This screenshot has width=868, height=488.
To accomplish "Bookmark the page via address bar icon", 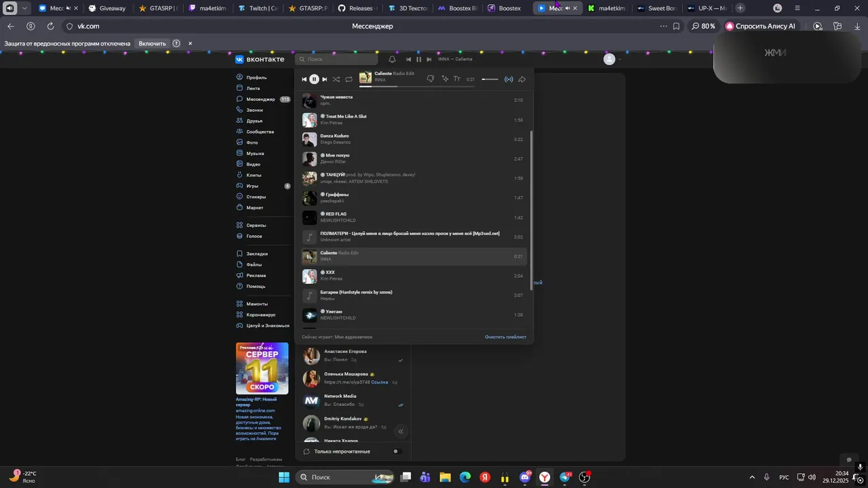I will coord(676,26).
